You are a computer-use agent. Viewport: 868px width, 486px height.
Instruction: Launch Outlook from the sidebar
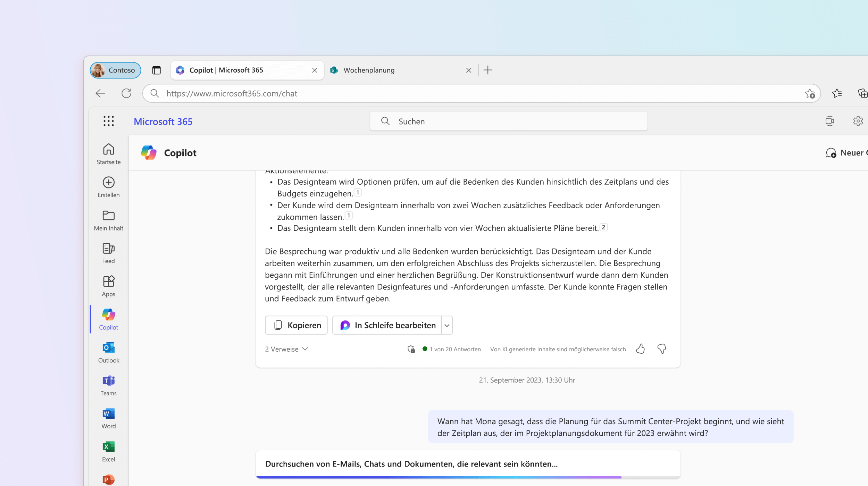coord(109,353)
